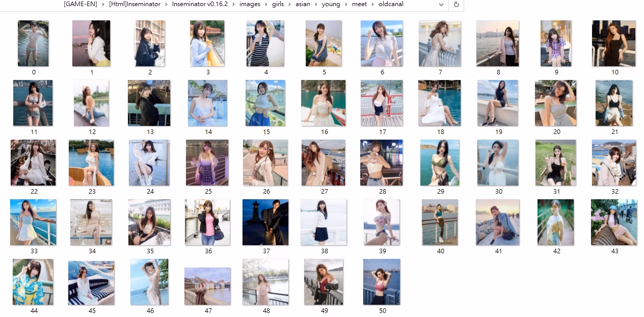This screenshot has width=644, height=317.
Task: Click the '[GAME-EN]' breadcrumb segment
Action: (x=82, y=4)
